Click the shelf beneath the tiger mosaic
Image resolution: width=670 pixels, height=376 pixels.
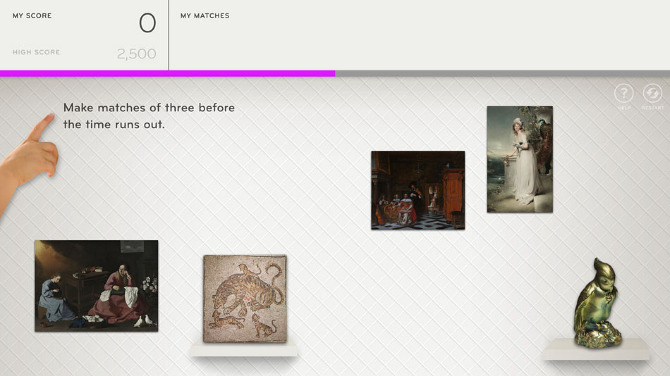click(x=244, y=350)
